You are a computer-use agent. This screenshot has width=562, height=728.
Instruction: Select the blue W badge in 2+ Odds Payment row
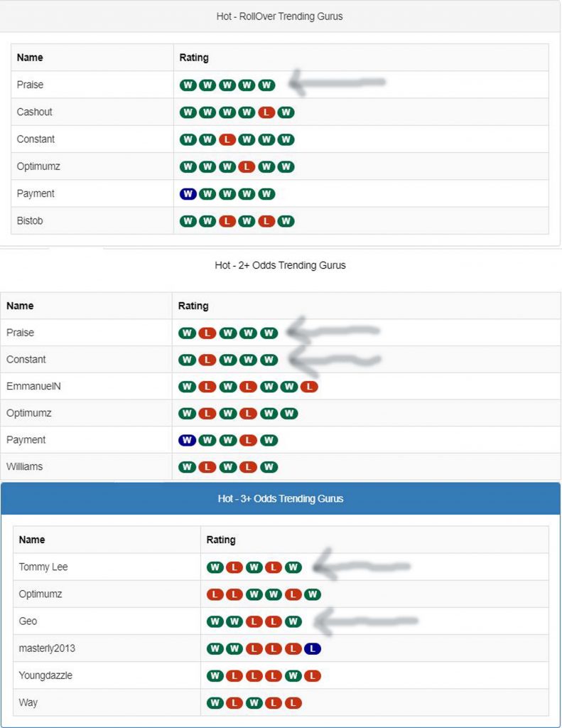click(x=187, y=440)
